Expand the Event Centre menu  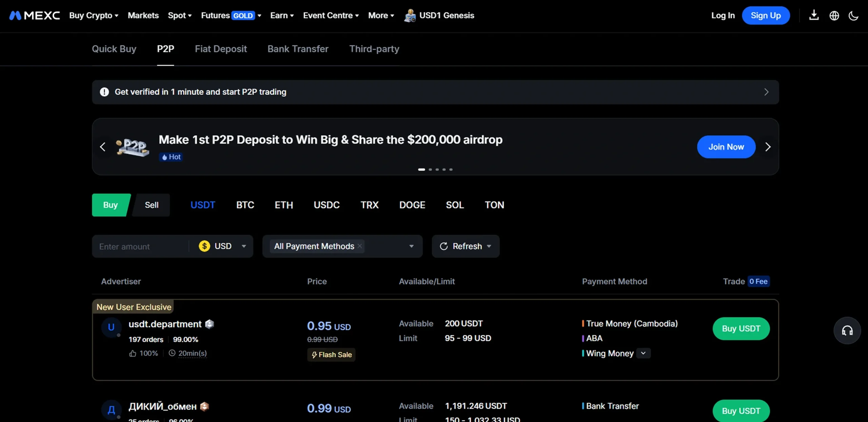(x=331, y=16)
